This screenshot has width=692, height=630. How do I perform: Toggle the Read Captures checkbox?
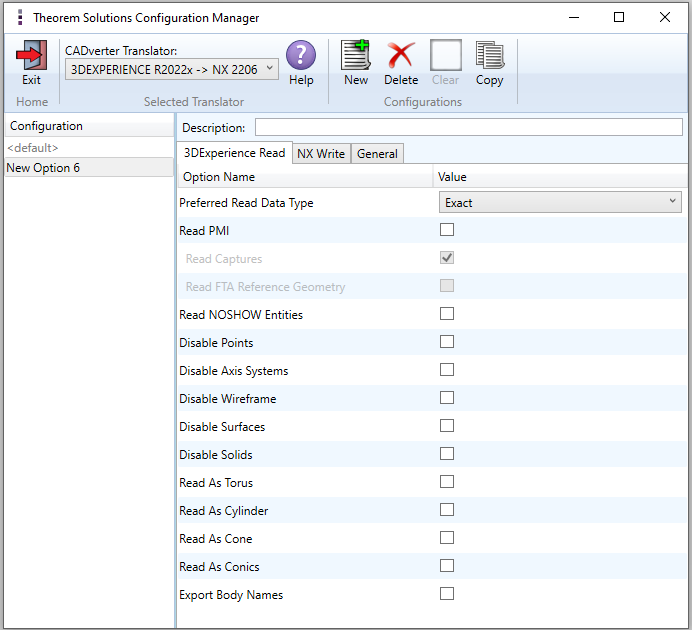[447, 258]
